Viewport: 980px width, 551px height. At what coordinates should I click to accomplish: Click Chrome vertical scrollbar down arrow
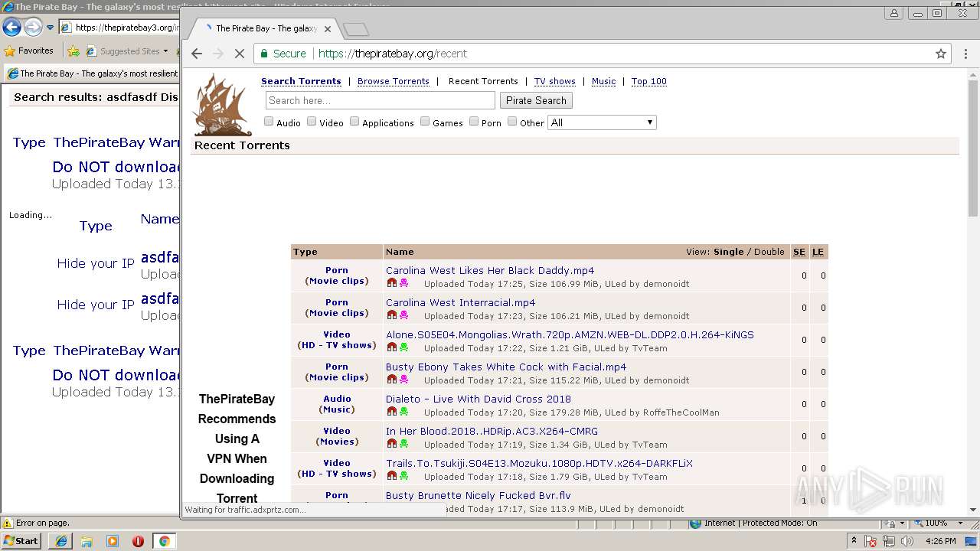tap(973, 510)
